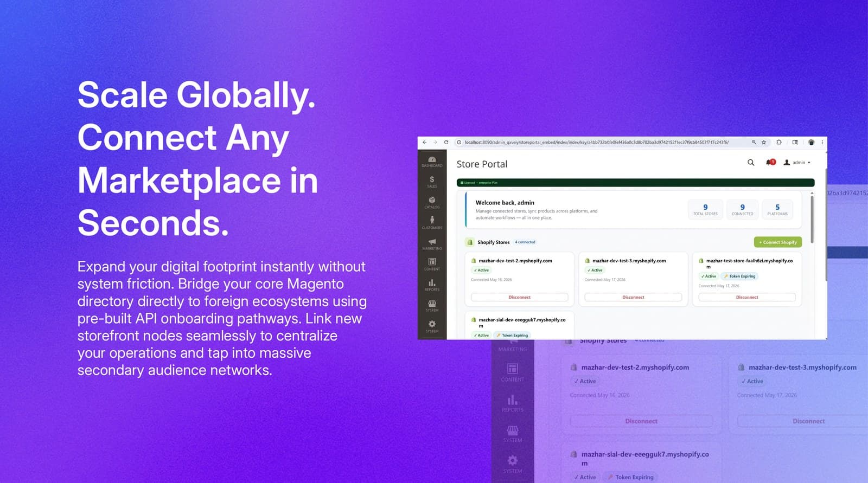
Task: Disconnect the mazhar-test-store-faalh6zi store
Action: [x=747, y=297]
